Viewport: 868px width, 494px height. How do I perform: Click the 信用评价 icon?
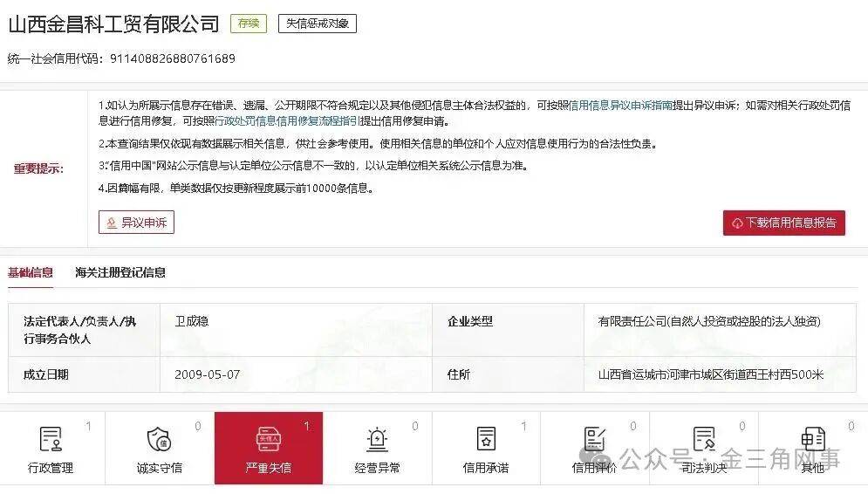click(594, 439)
